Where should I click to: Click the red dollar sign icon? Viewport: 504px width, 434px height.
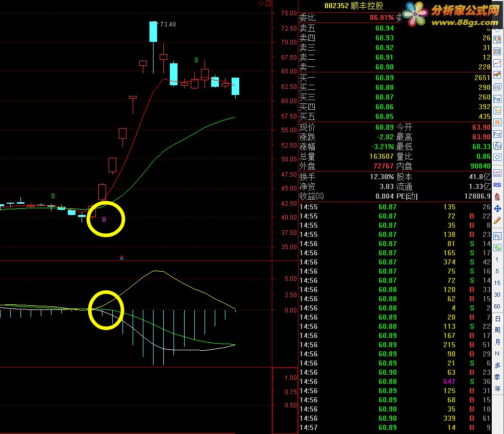[x=497, y=197]
